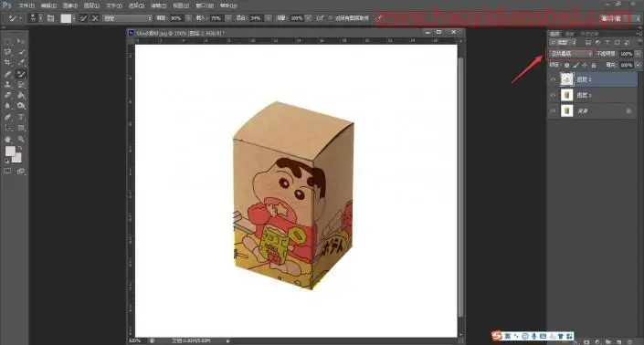Image resolution: width=644 pixels, height=345 pixels.
Task: Hide layer 图层 1 with eye icon
Action: [553, 95]
